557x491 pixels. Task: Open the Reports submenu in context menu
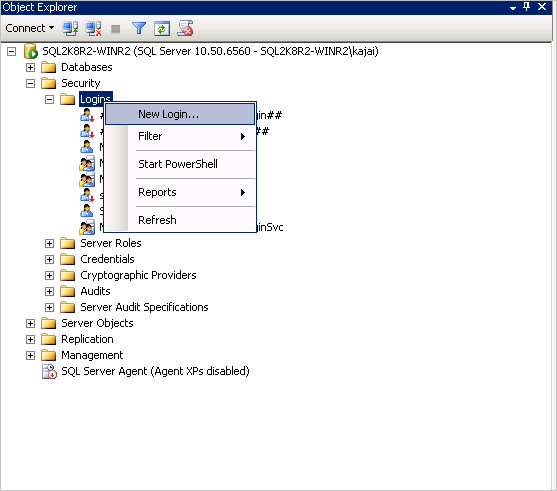click(x=180, y=192)
